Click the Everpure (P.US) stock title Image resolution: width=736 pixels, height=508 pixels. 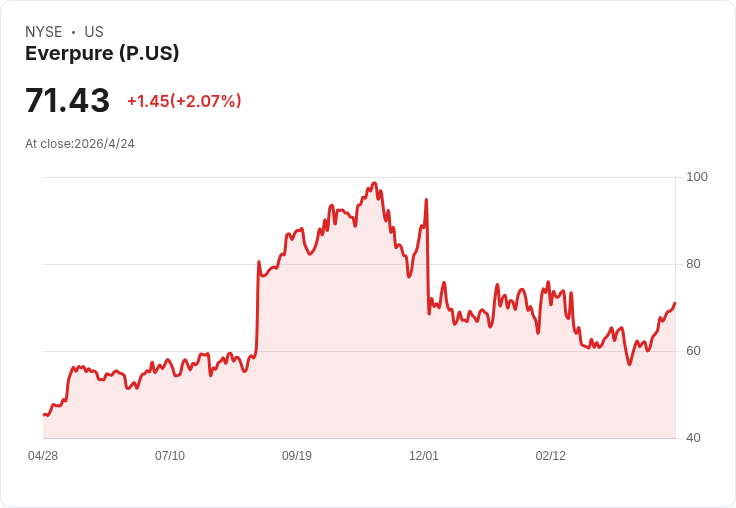pyautogui.click(x=102, y=54)
